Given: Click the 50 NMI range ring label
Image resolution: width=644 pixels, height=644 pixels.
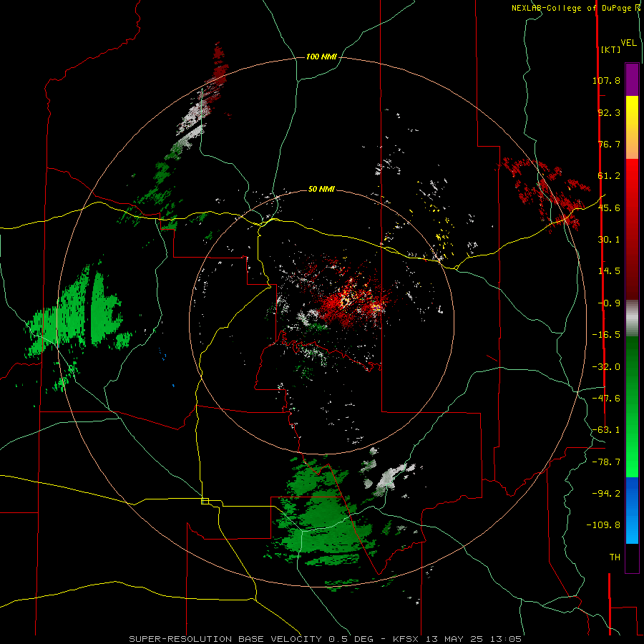Looking at the screenshot, I should tap(321, 189).
